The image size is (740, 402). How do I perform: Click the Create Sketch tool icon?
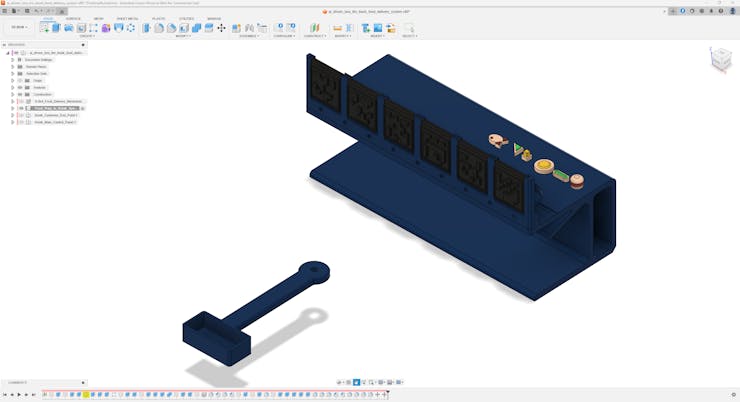(44, 28)
